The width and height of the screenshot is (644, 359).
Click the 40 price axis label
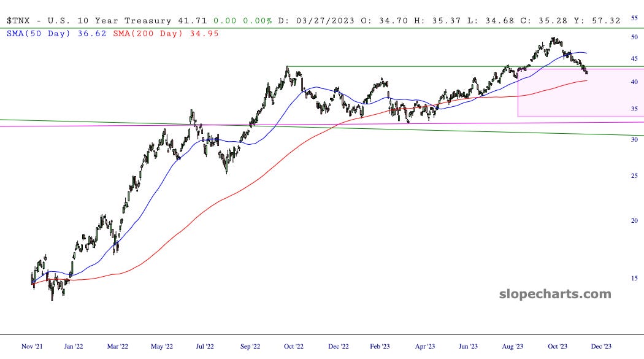click(634, 82)
